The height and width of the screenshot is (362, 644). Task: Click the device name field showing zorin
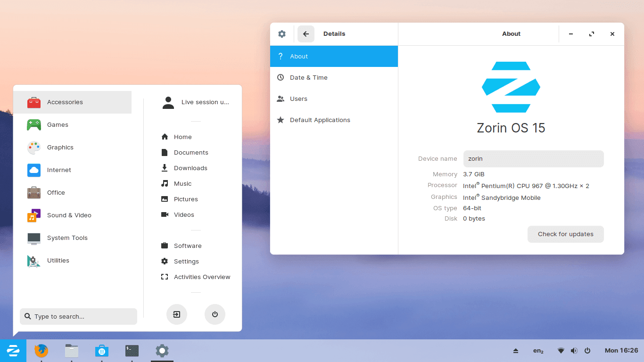[x=533, y=158]
